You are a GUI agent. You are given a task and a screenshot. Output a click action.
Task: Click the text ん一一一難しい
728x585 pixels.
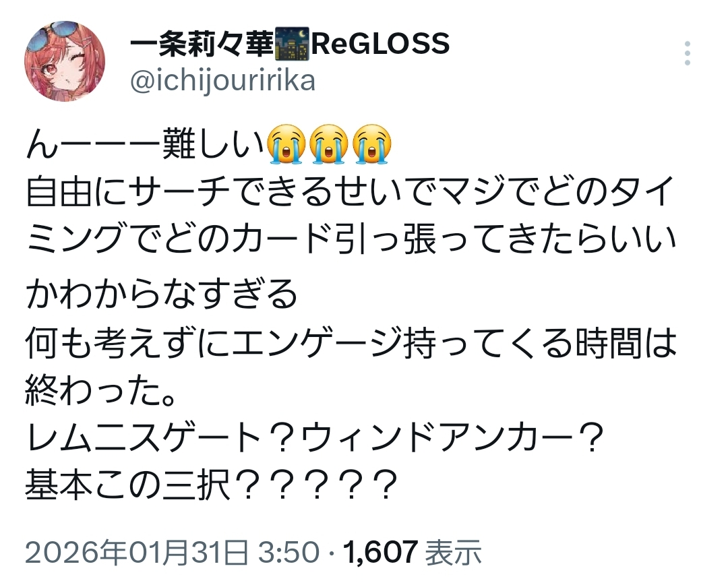pos(145,145)
